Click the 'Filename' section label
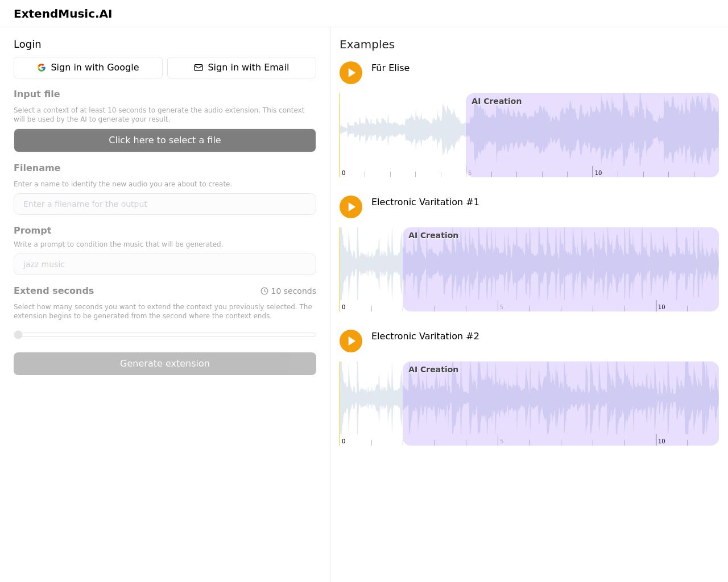Image resolution: width=728 pixels, height=582 pixels. [37, 168]
